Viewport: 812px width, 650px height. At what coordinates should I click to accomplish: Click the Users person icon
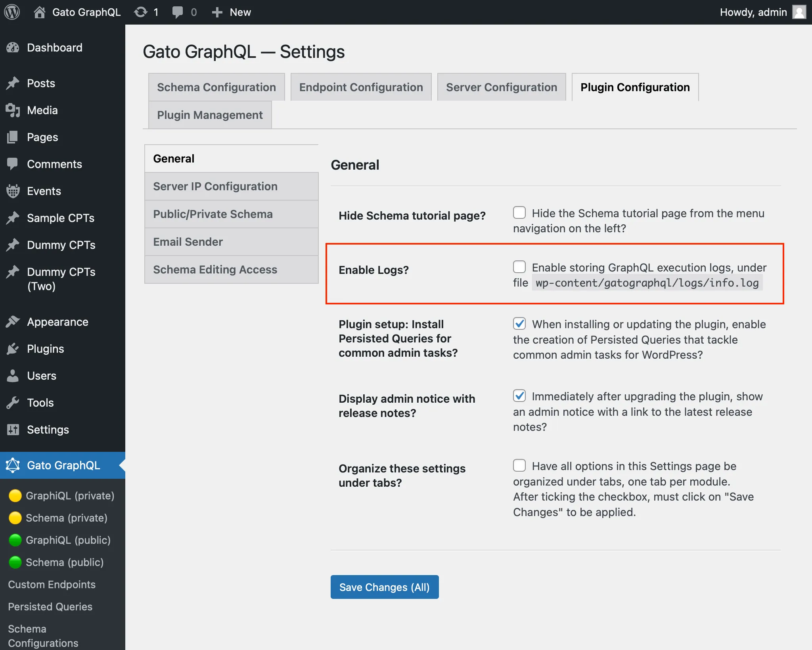(13, 376)
